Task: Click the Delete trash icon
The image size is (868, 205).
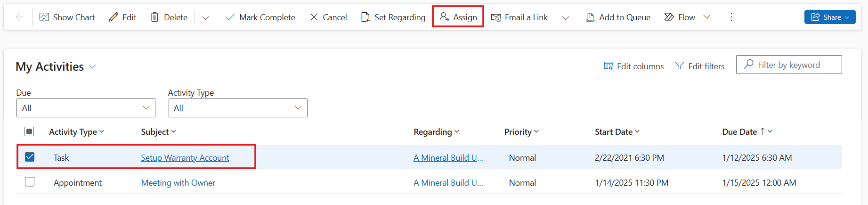Action: point(154,17)
